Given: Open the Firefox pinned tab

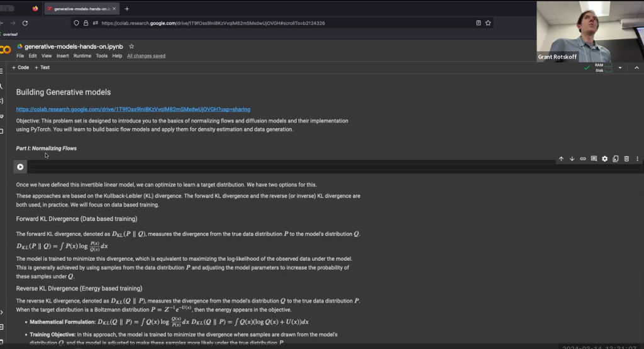Looking at the screenshot, I should coord(35,9).
